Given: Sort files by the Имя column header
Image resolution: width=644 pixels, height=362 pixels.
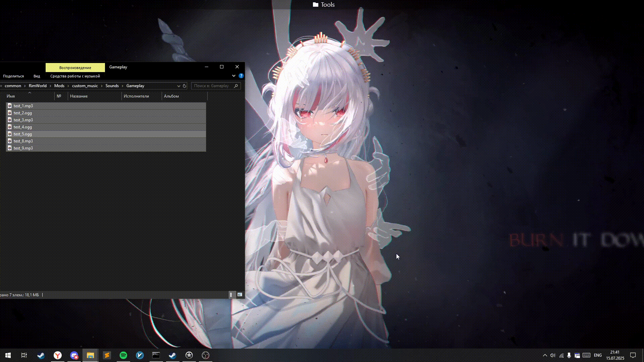Looking at the screenshot, I should 11,96.
